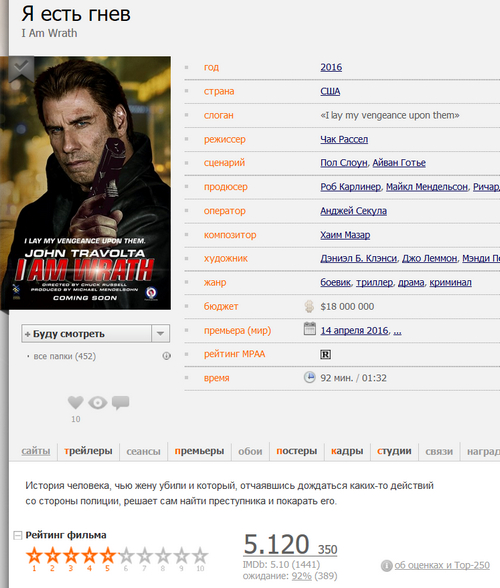Open the боевик genre link
500x588 pixels.
tap(336, 282)
